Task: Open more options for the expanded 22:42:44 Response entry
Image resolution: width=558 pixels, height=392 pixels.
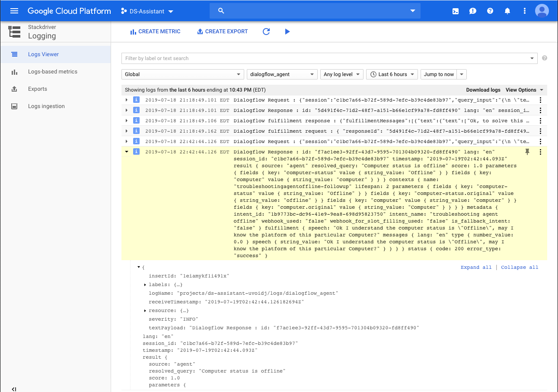Action: [540, 152]
